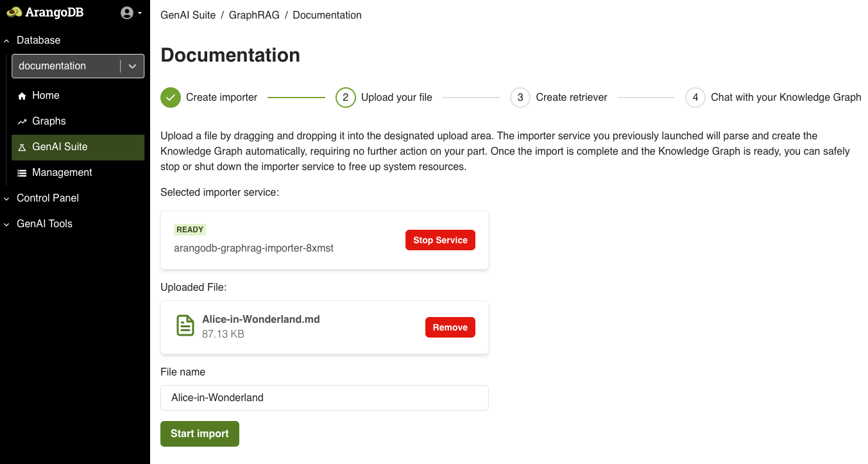Click the green checkmark step icon

tap(171, 98)
